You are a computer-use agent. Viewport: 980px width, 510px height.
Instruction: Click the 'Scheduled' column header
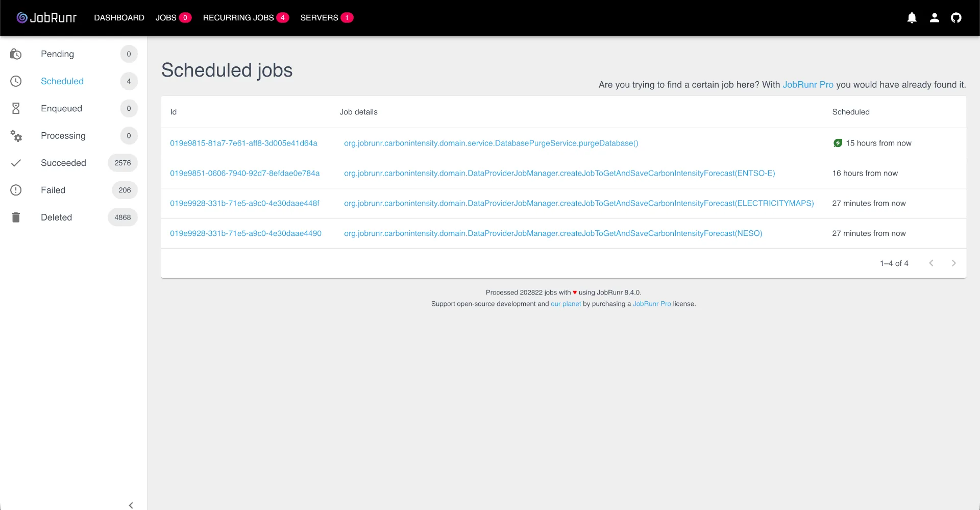(851, 112)
